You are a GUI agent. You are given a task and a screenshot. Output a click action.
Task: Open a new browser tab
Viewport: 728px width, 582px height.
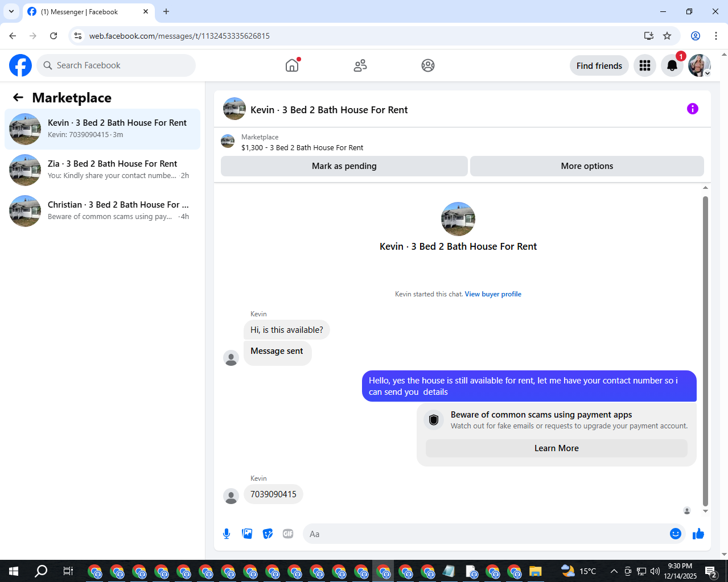tap(166, 11)
